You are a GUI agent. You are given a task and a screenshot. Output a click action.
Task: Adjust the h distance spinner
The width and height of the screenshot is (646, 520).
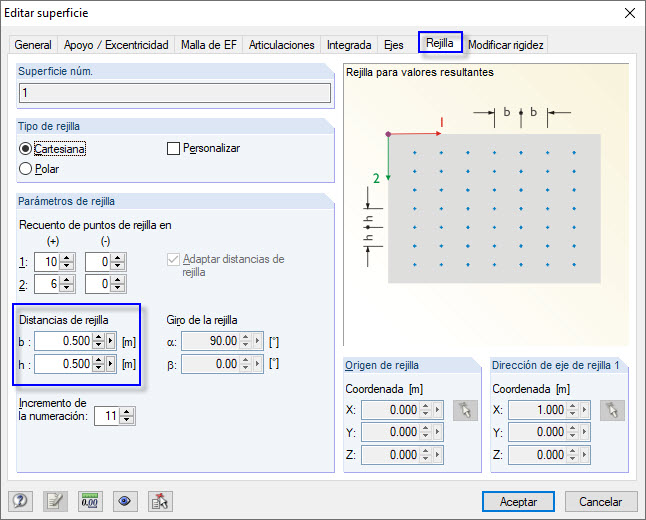[x=98, y=364]
